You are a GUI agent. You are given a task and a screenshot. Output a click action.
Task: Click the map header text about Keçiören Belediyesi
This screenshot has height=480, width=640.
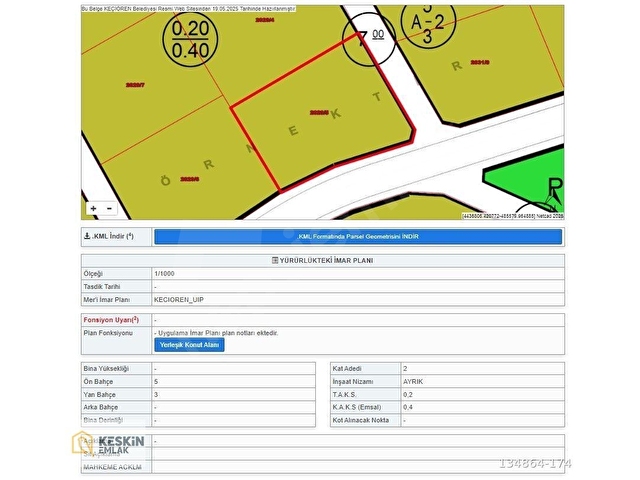(x=188, y=9)
